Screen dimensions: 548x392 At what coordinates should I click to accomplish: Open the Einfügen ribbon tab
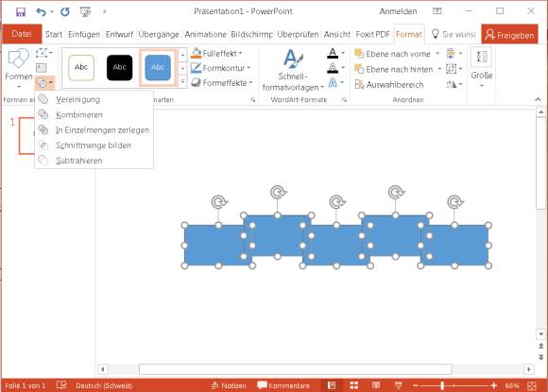point(84,34)
